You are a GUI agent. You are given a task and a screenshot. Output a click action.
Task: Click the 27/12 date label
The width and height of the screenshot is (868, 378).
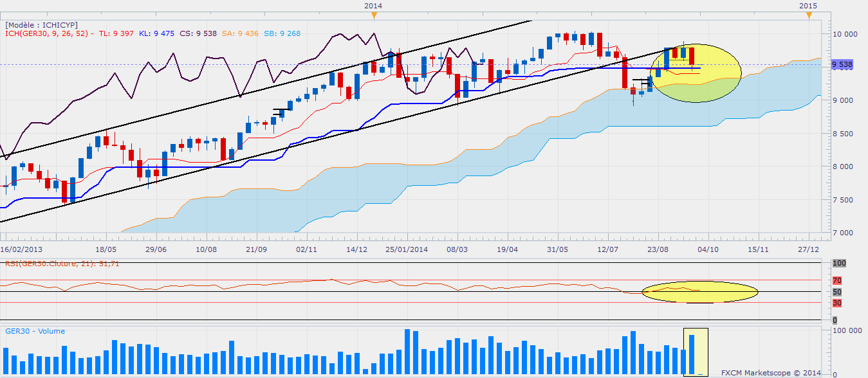[808, 248]
